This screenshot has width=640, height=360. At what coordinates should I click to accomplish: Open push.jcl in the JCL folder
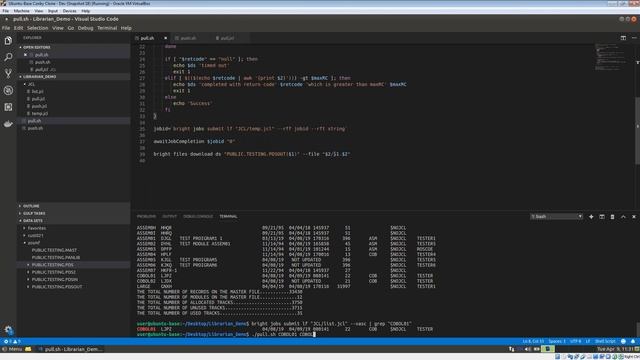coord(39,106)
